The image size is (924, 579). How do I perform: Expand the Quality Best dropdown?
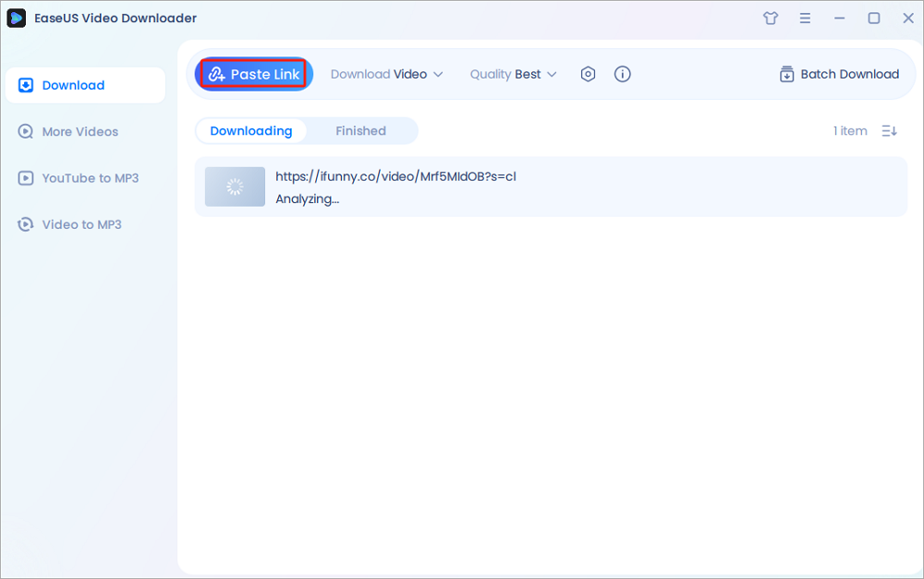[513, 74]
